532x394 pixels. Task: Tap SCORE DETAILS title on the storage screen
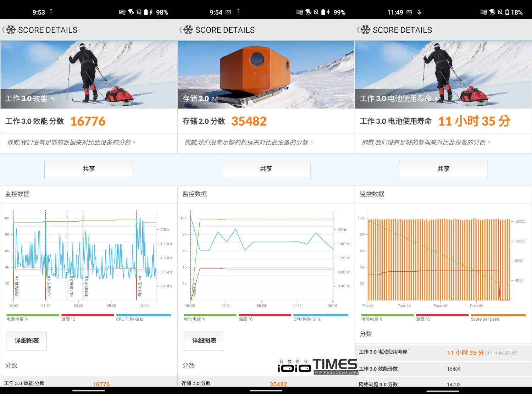pos(225,30)
